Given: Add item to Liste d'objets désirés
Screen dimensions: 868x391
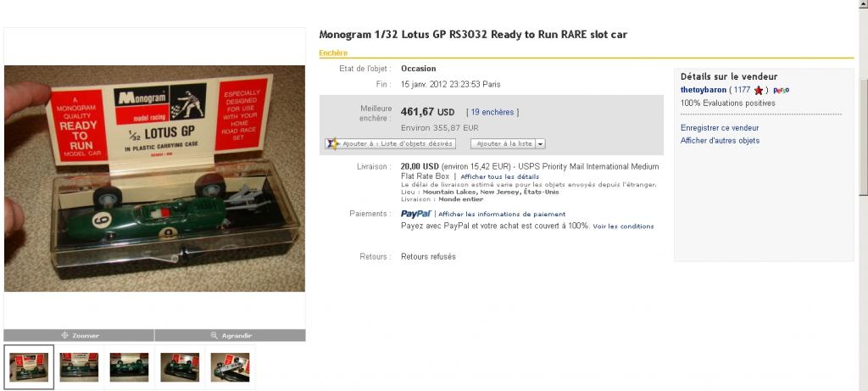Looking at the screenshot, I should coord(390,144).
